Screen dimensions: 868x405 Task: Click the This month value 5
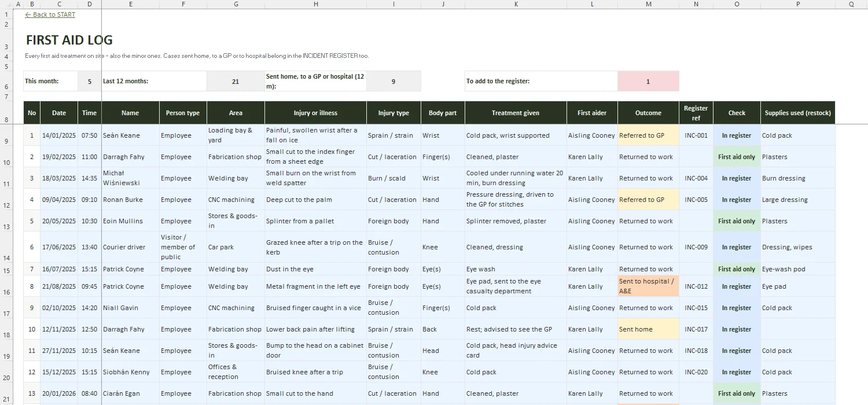pos(90,82)
